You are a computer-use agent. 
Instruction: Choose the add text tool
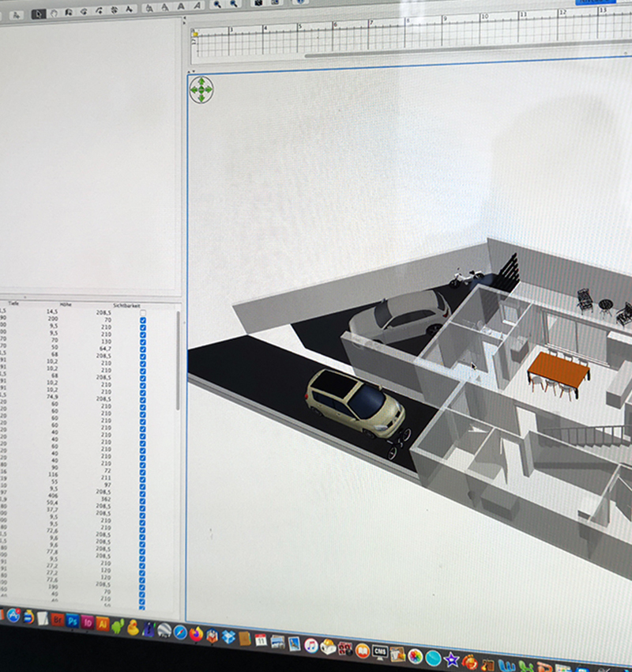click(x=129, y=10)
